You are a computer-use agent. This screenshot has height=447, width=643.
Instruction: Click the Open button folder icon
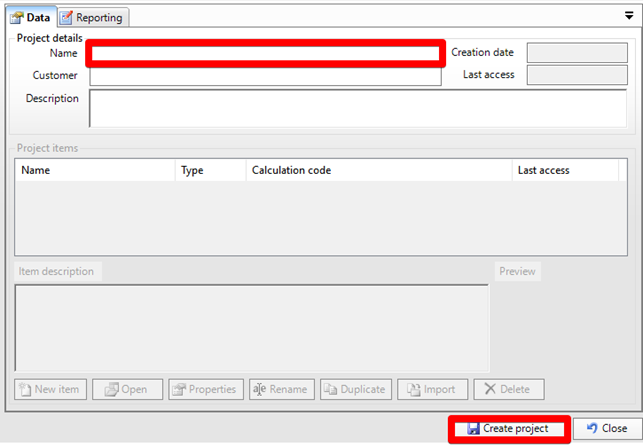tap(112, 389)
